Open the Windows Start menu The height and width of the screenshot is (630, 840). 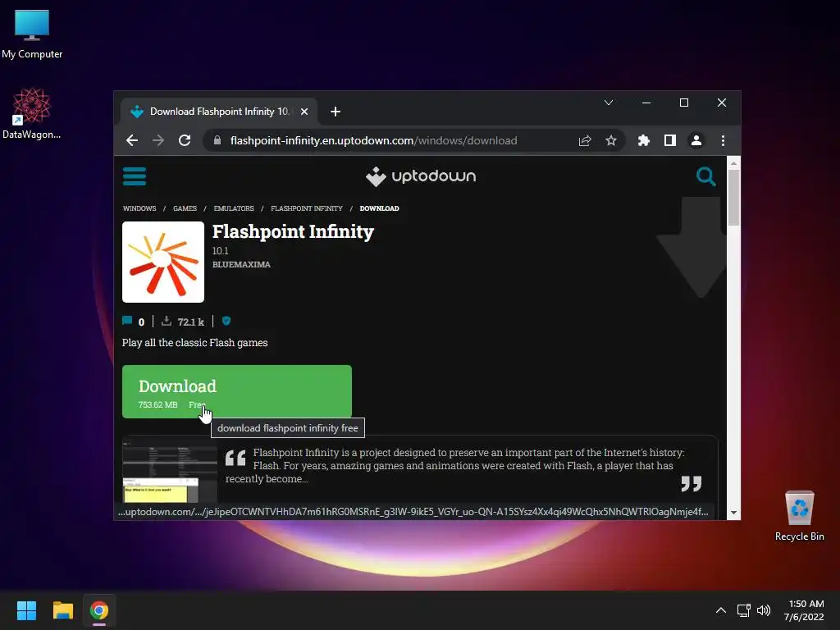point(26,610)
